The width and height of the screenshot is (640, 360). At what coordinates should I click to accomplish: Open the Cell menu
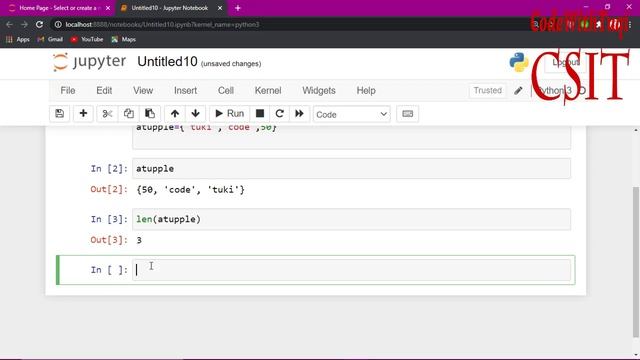coord(226,91)
